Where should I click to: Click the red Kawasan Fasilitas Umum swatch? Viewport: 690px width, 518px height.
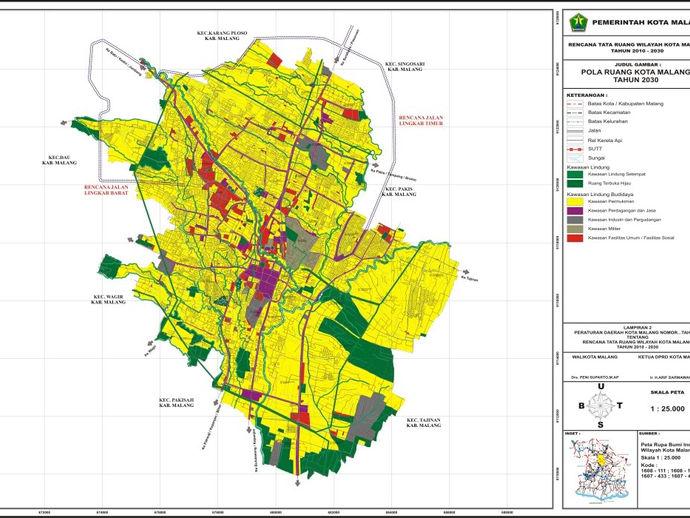(575, 238)
